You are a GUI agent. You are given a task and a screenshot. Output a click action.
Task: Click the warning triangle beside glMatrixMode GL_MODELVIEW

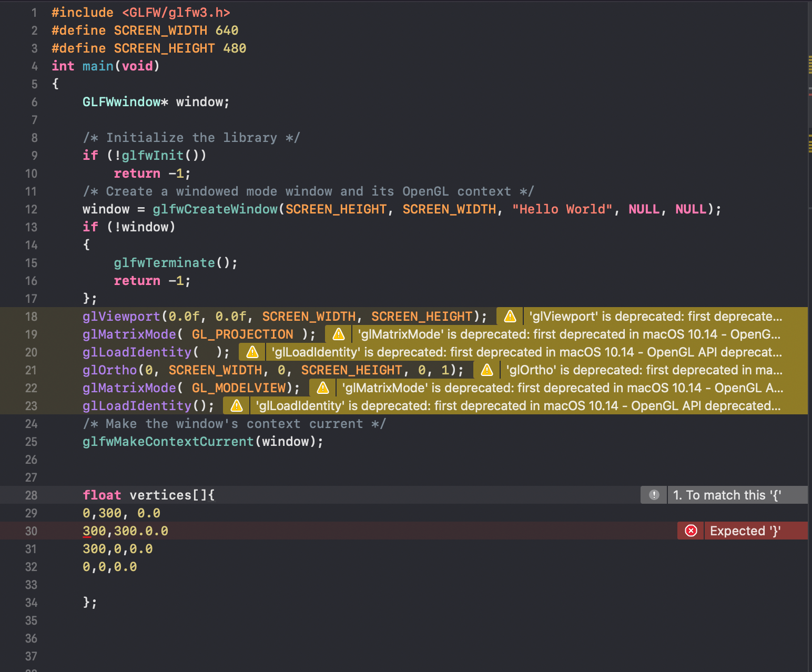[322, 388]
